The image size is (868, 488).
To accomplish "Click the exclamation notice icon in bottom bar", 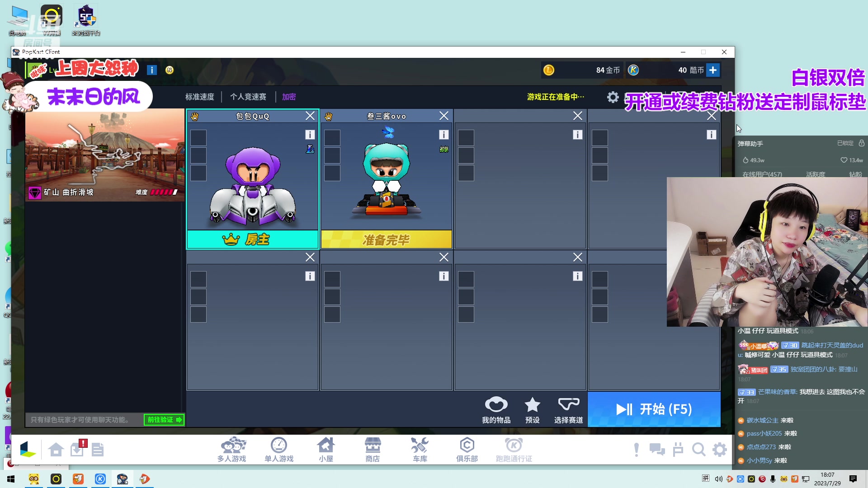I will tap(637, 450).
